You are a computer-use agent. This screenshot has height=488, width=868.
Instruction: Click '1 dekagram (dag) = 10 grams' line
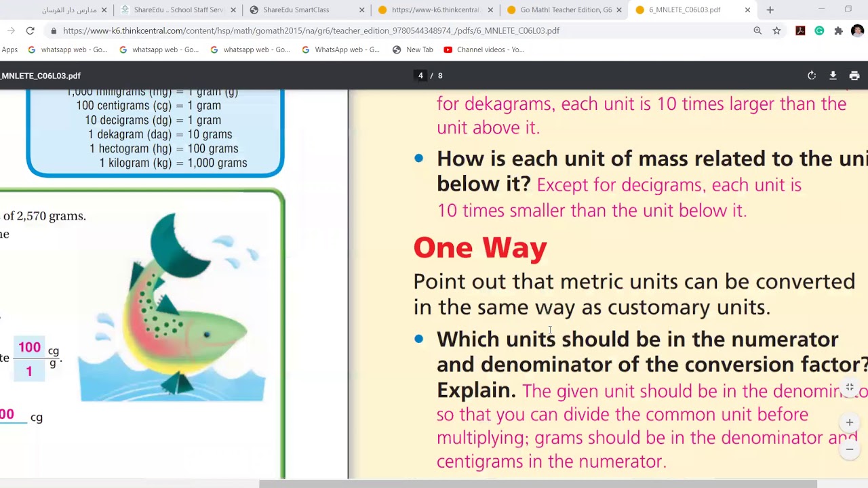tap(160, 134)
